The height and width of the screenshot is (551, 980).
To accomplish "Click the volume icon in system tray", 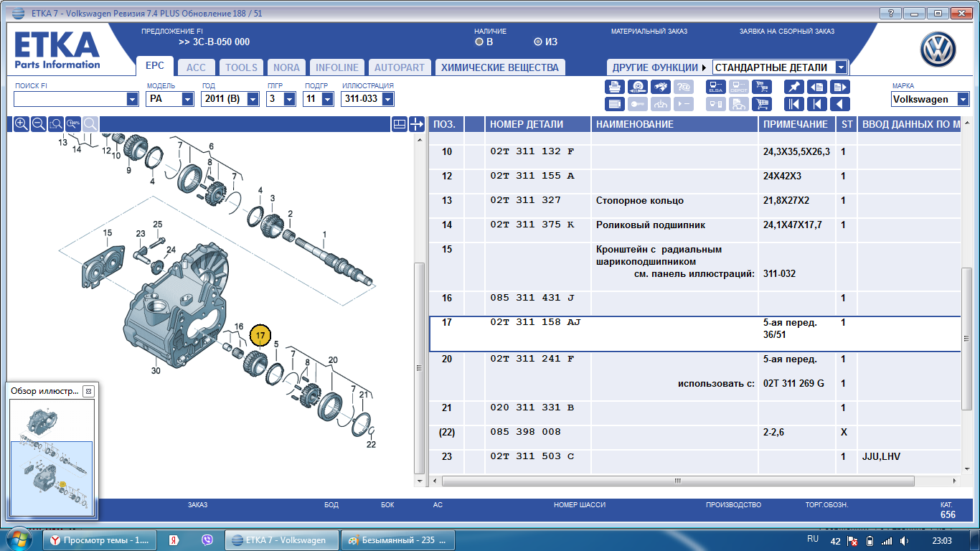I will [904, 540].
